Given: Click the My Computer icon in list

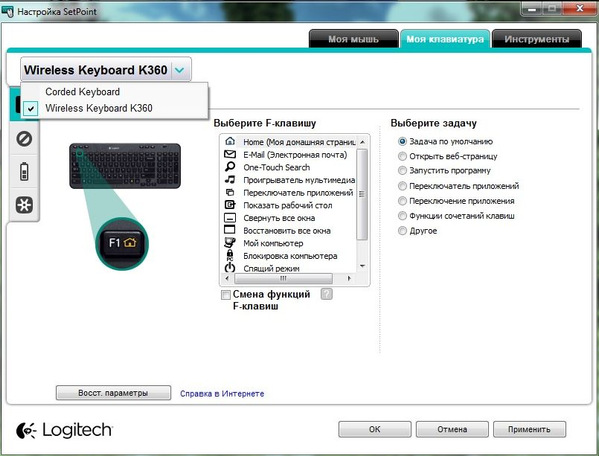Looking at the screenshot, I should coord(230,243).
